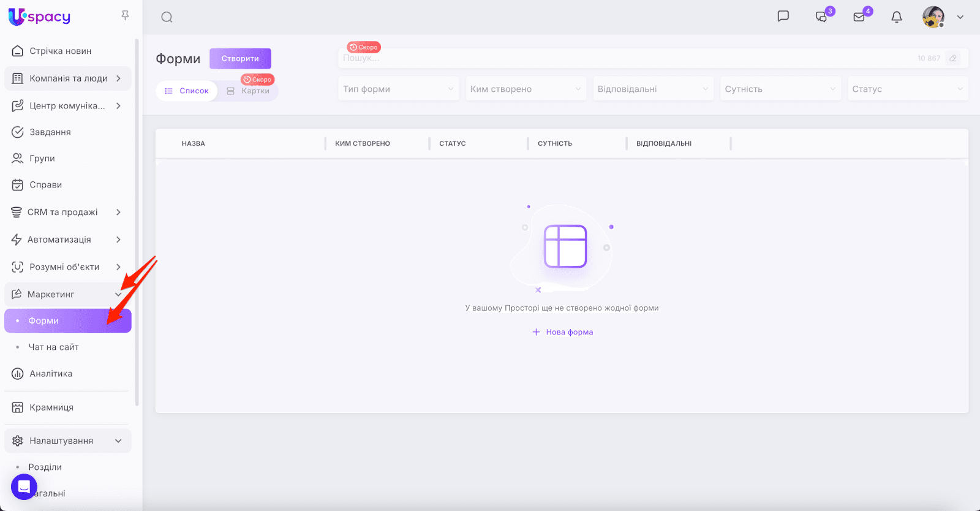Open the comments icon with badge 3
This screenshot has height=511, width=980.
(x=821, y=17)
